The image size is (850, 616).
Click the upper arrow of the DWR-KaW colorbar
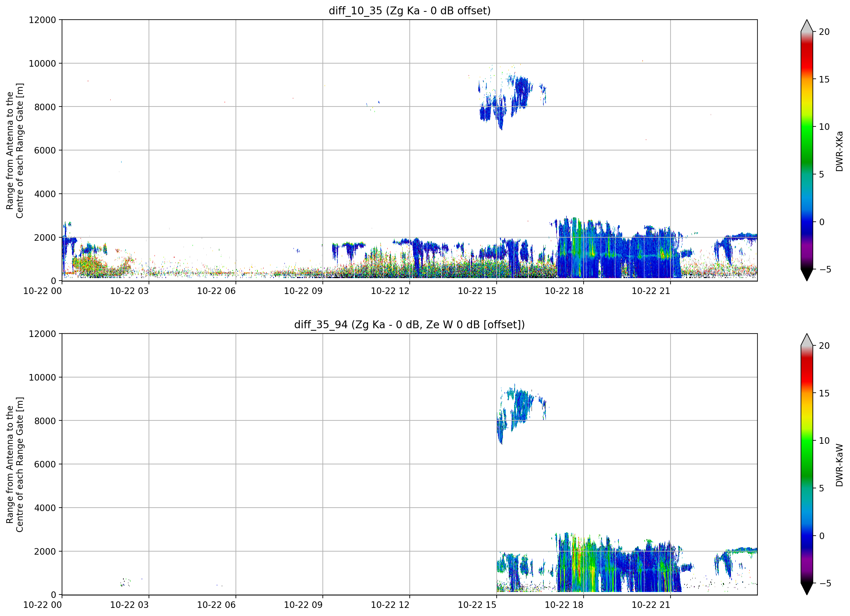click(x=807, y=339)
